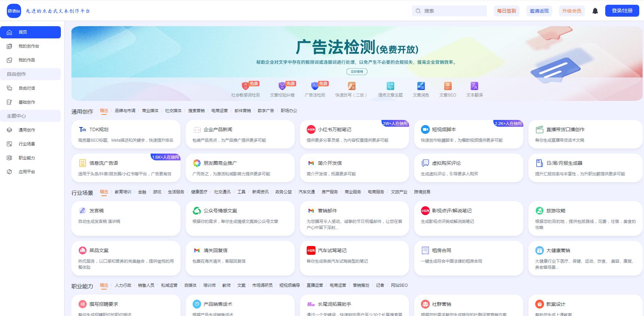Open the 文本翻译 tool icon
644x316 pixels.
(x=474, y=86)
